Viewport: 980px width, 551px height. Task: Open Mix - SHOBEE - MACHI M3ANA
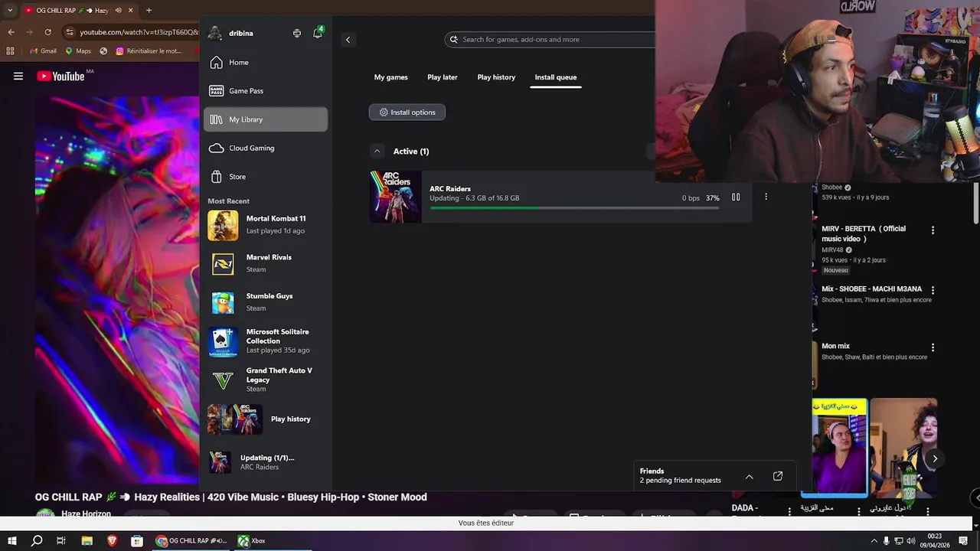[871, 289]
